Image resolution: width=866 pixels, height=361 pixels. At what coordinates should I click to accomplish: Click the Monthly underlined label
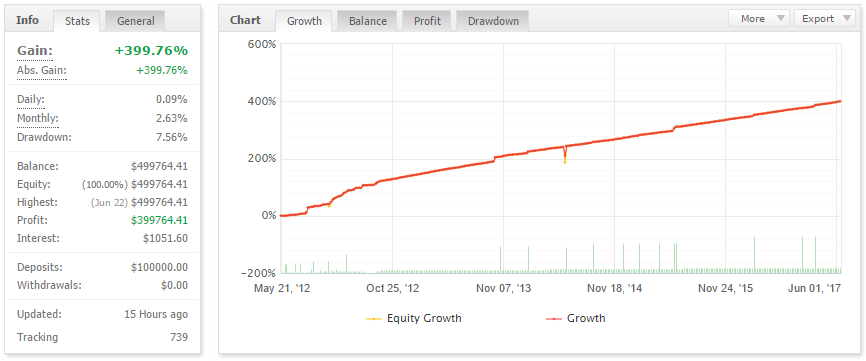point(38,119)
